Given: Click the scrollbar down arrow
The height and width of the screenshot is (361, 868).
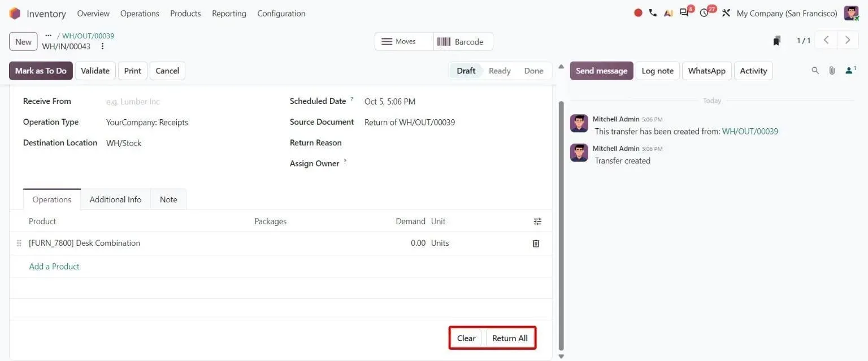Looking at the screenshot, I should click(x=561, y=356).
